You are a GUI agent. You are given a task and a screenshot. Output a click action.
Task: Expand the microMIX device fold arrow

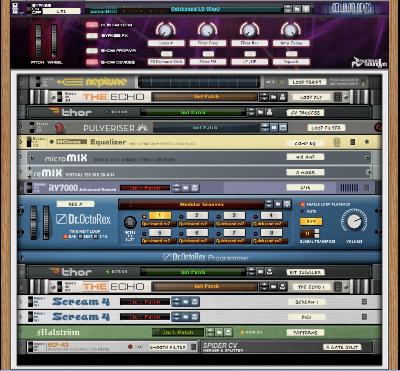pyautogui.click(x=21, y=157)
